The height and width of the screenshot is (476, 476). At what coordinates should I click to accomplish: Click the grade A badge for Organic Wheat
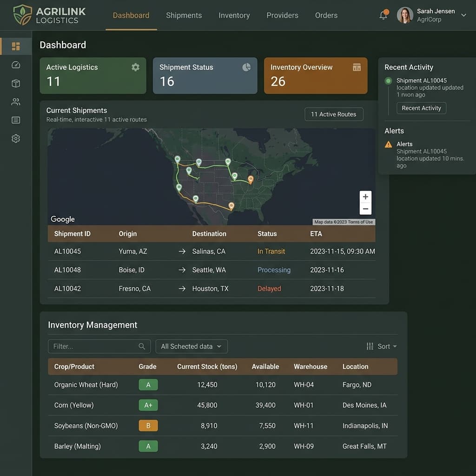148,384
